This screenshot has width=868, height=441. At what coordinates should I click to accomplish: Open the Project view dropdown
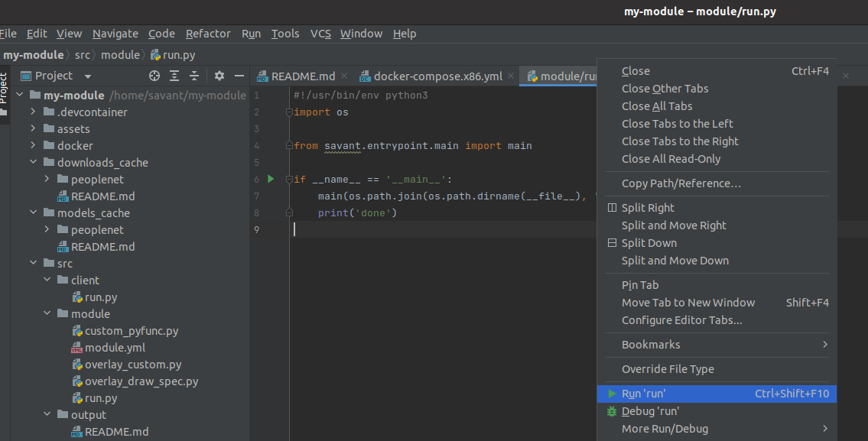(x=88, y=76)
